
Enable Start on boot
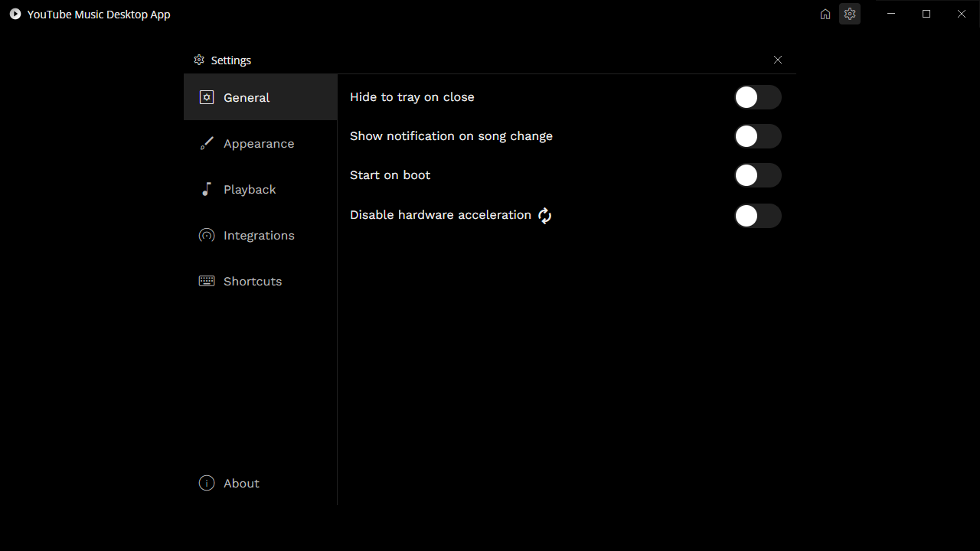pos(758,175)
